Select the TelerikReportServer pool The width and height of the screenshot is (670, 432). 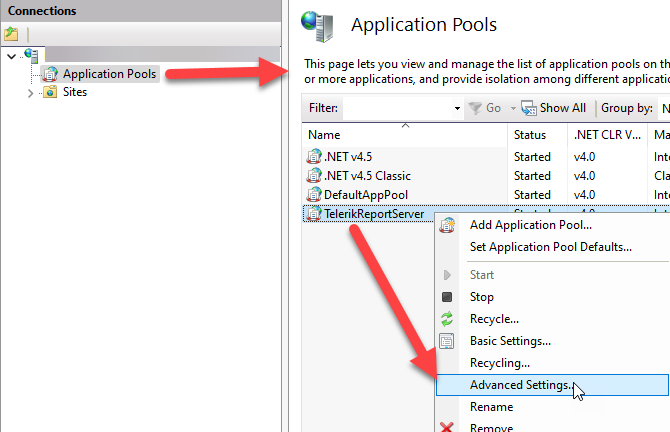click(x=374, y=214)
